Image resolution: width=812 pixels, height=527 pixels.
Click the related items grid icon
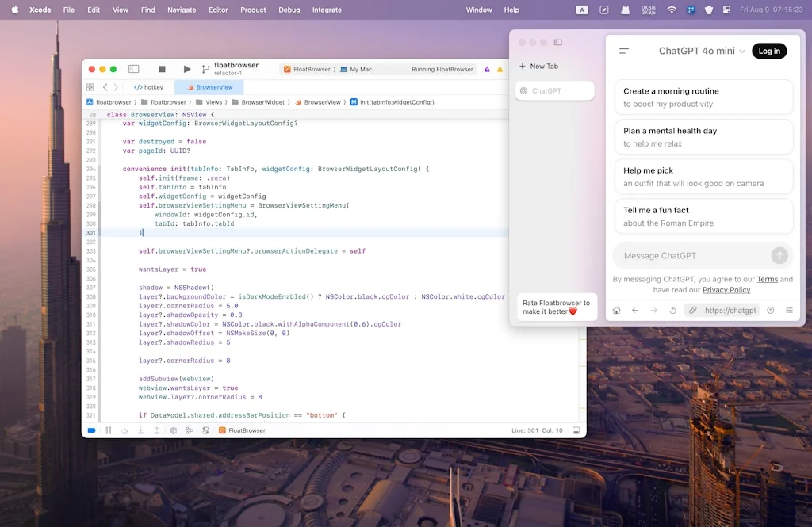90,87
